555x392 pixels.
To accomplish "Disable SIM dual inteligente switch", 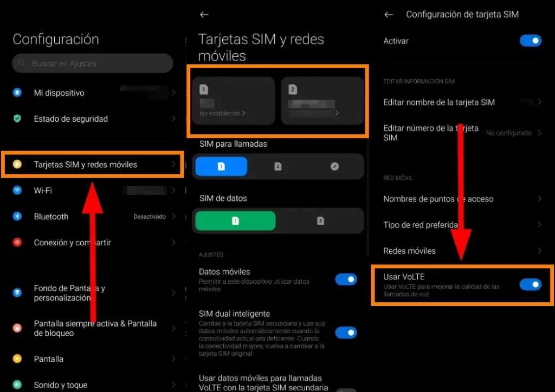I will (x=346, y=332).
